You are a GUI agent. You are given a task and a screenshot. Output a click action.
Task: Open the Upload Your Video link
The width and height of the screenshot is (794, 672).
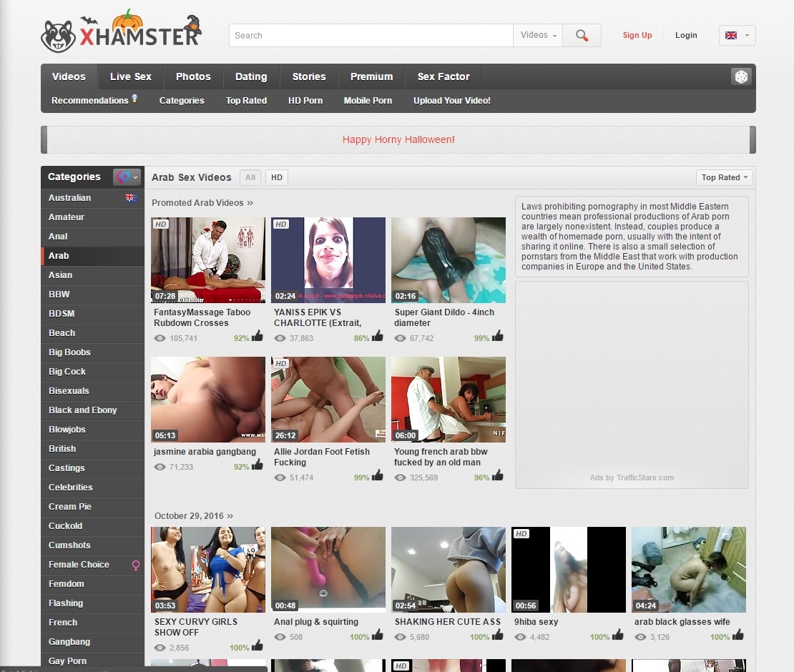coord(451,101)
